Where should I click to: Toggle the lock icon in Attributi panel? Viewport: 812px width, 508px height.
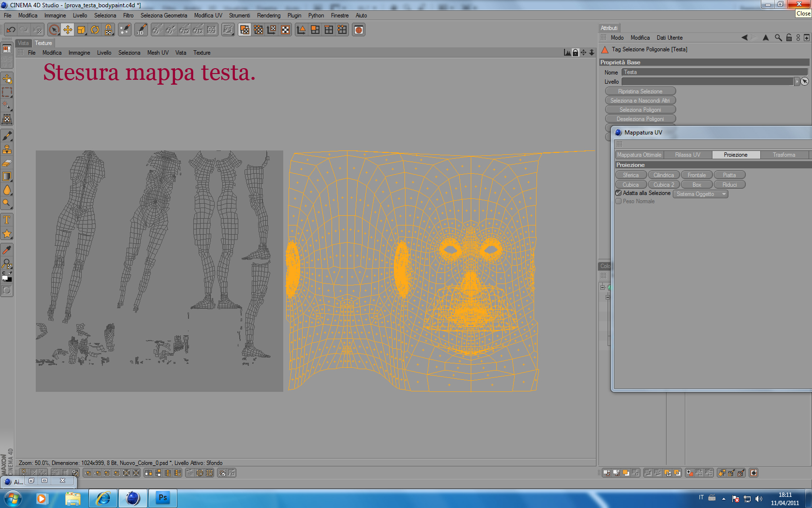click(x=789, y=38)
